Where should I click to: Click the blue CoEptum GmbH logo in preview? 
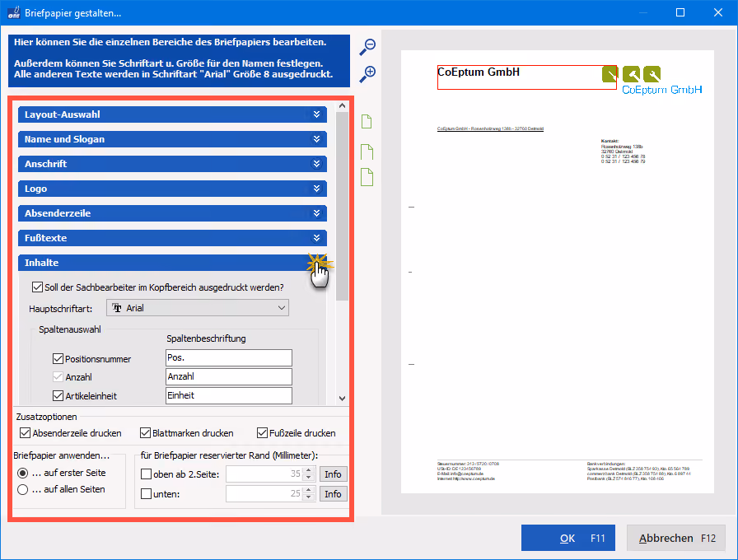point(661,90)
